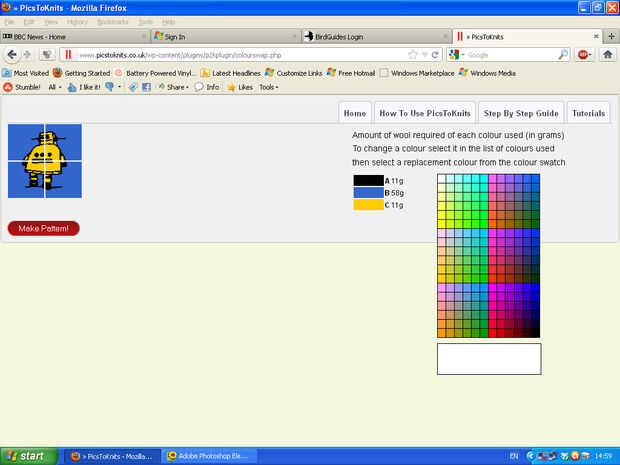The width and height of the screenshot is (620, 465).
Task: Select the yellow colour C swatch
Action: point(368,204)
